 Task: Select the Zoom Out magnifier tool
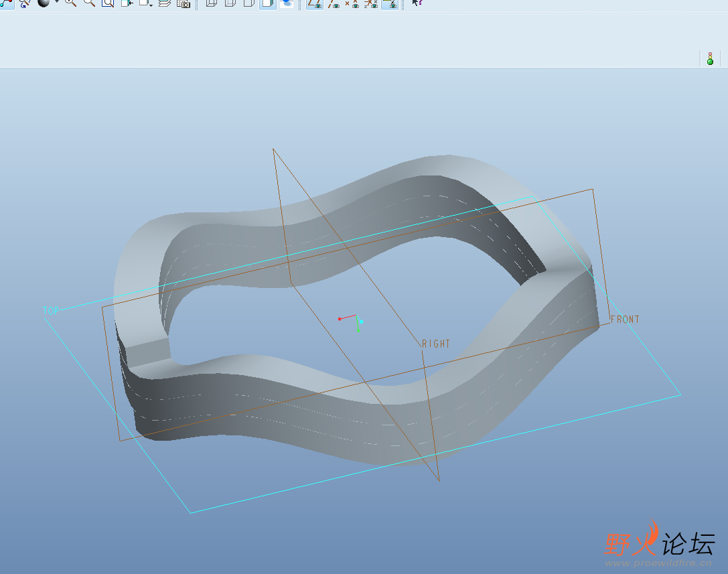click(x=89, y=3)
